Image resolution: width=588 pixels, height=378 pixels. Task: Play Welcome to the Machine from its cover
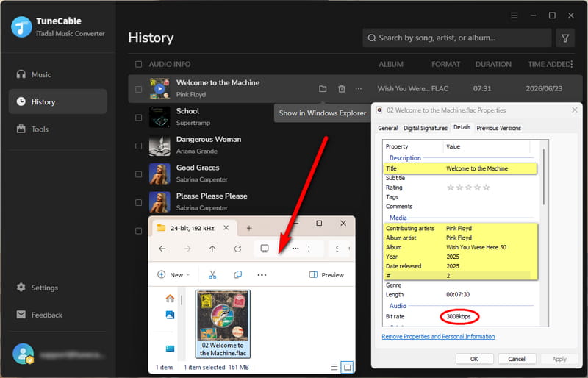[x=159, y=89]
